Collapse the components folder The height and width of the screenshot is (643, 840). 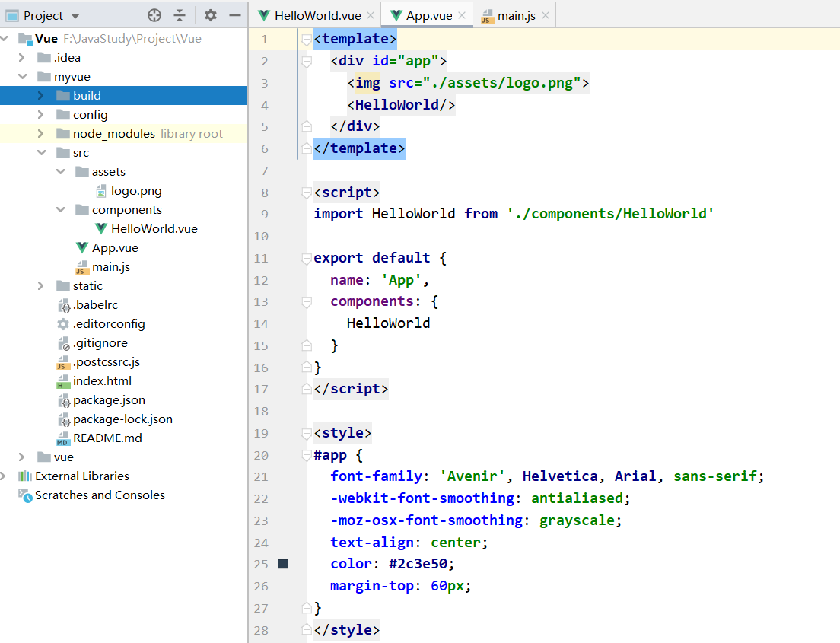click(61, 209)
